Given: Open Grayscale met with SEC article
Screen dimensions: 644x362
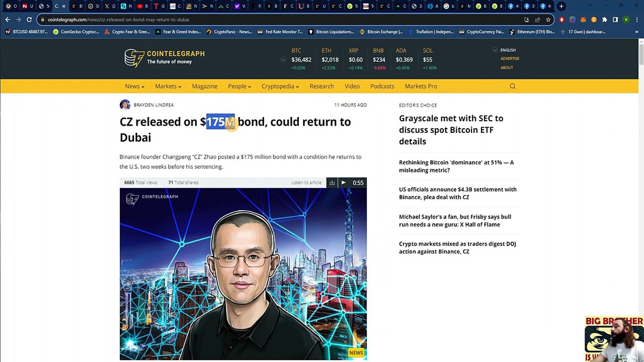Looking at the screenshot, I should 451,130.
